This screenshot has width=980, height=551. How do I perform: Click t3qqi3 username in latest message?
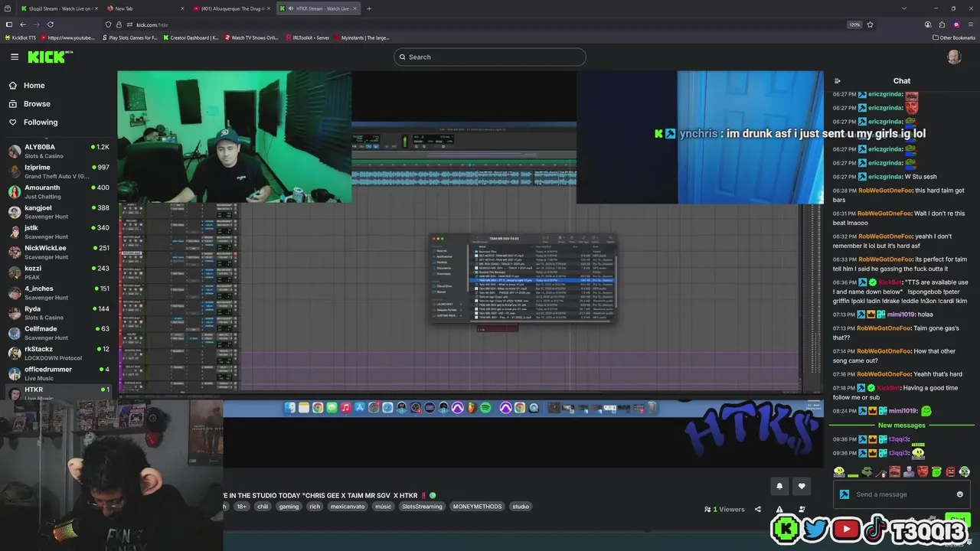point(898,453)
